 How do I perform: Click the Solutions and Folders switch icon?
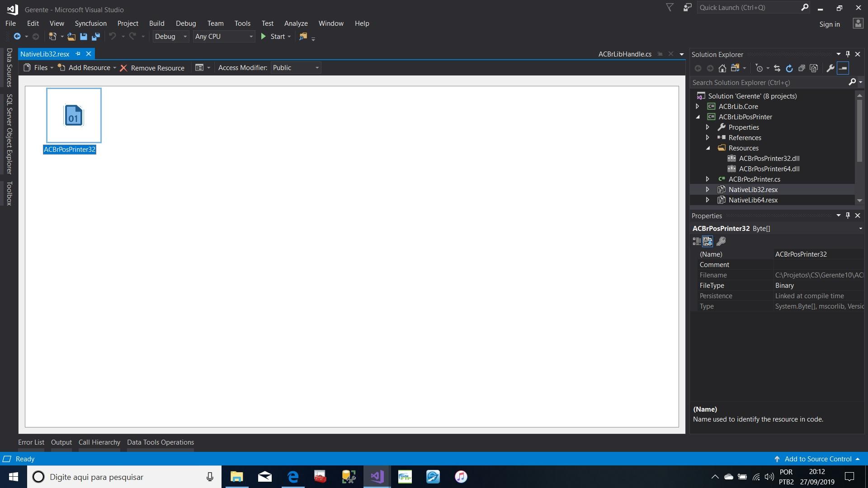click(x=735, y=68)
